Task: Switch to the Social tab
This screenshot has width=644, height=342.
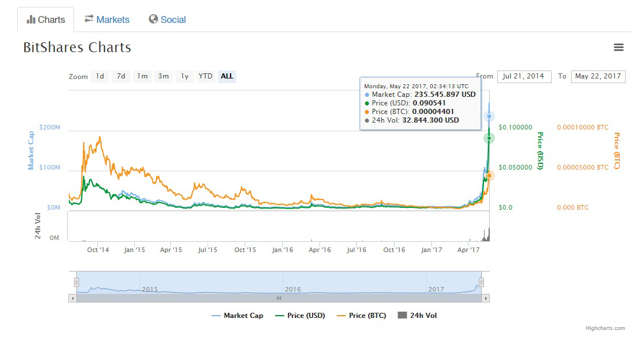Action: 167,19
